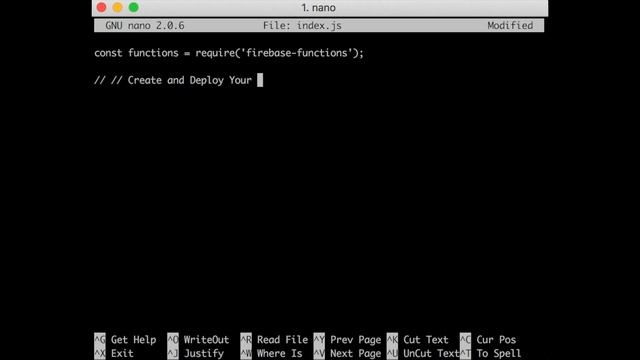Click the '^C' Cur Pos shortcut key
640x360 pixels.
(x=465, y=340)
